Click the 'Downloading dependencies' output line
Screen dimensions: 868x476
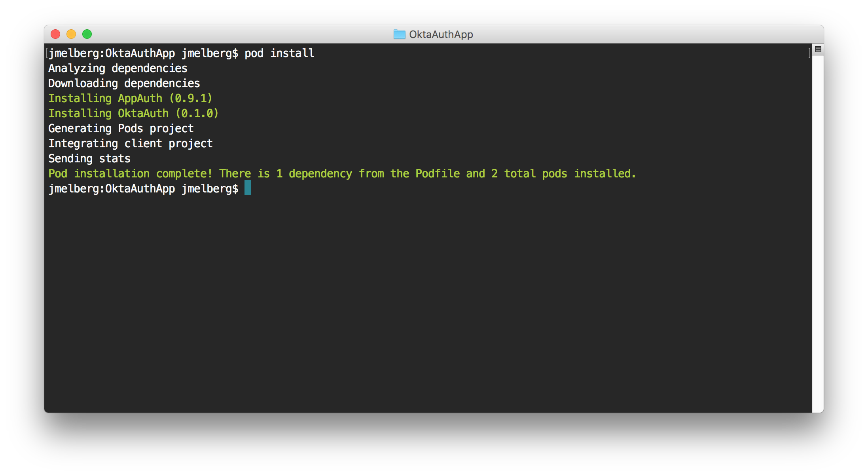coord(124,83)
